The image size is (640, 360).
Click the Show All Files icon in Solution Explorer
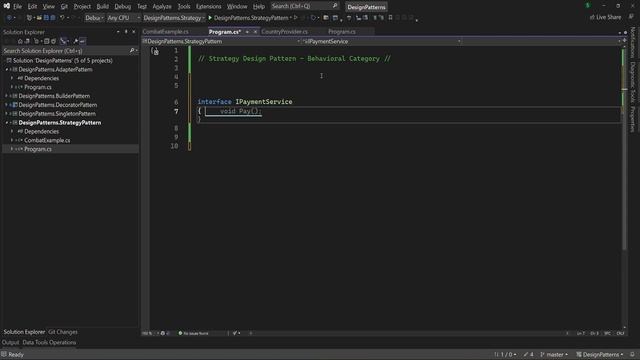coord(53,41)
